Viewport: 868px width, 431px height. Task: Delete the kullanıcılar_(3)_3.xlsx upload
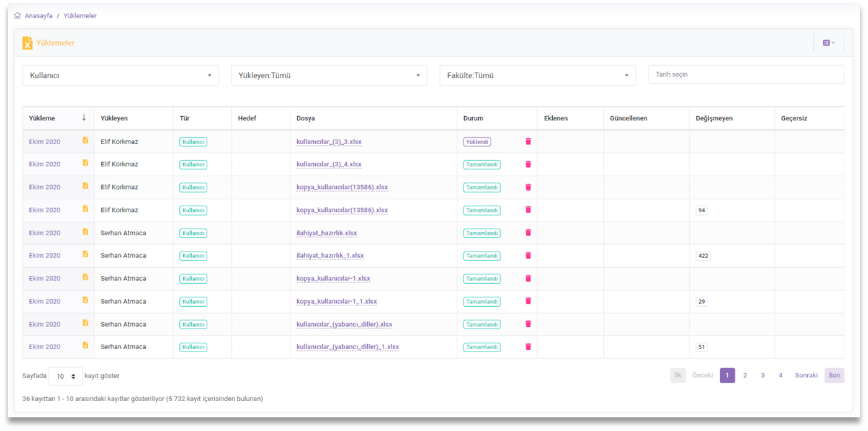click(x=528, y=142)
